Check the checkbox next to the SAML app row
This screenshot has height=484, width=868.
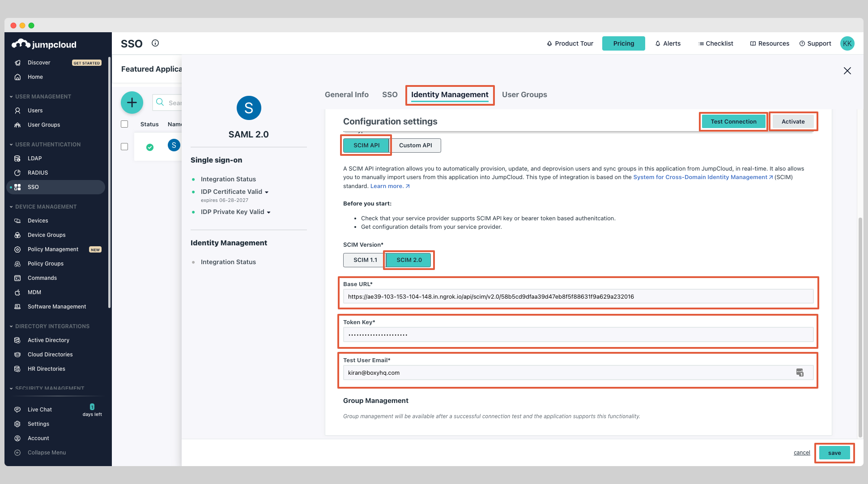[124, 146]
